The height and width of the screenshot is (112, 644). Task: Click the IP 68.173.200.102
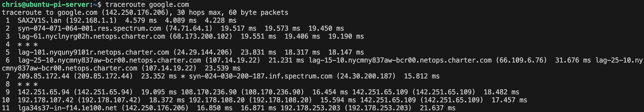[x=201, y=36]
